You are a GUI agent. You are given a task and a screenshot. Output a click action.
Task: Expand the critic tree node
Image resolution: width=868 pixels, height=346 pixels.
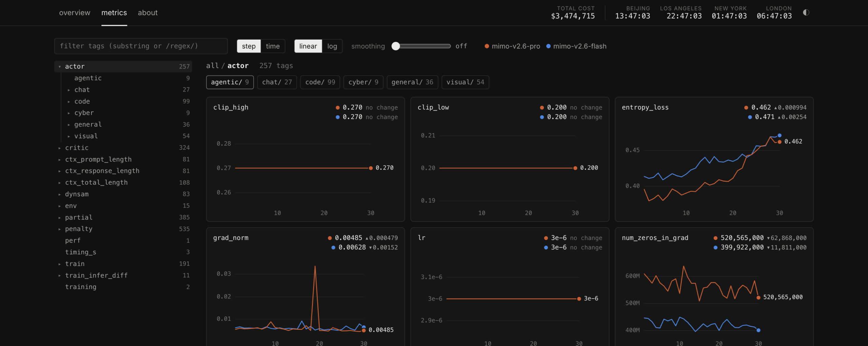coord(60,148)
